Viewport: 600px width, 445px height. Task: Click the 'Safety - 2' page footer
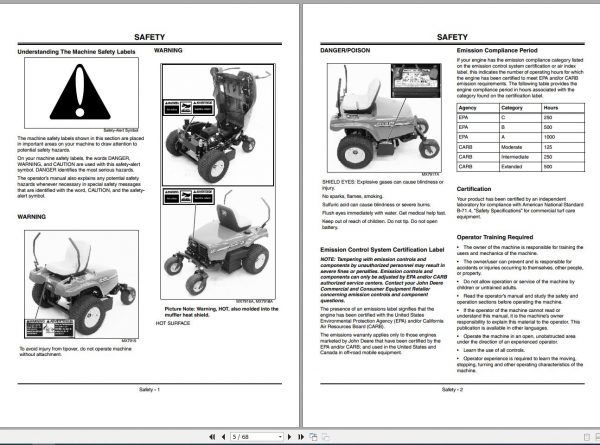[452, 390]
